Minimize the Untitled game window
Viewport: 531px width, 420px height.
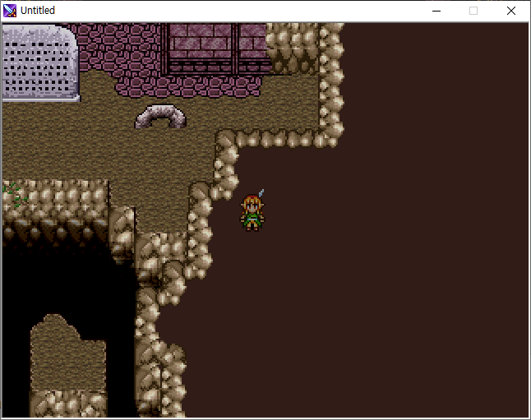pyautogui.click(x=436, y=11)
